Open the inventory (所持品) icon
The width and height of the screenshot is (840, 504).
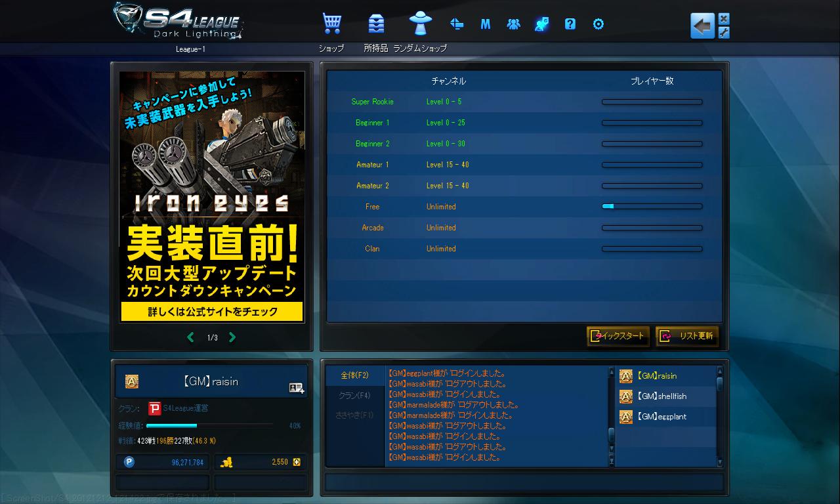tap(376, 24)
